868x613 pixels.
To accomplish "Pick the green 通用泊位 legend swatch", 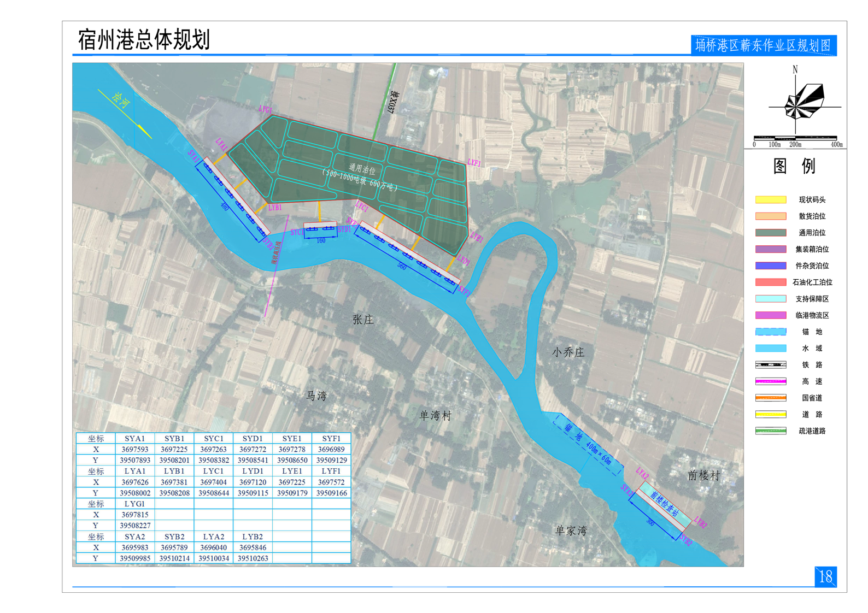I will 770,233.
